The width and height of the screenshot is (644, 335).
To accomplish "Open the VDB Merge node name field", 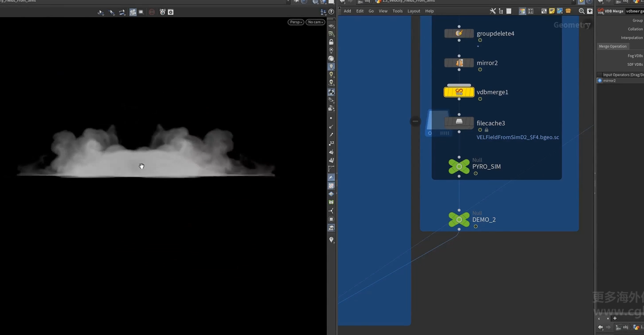I will (x=634, y=11).
